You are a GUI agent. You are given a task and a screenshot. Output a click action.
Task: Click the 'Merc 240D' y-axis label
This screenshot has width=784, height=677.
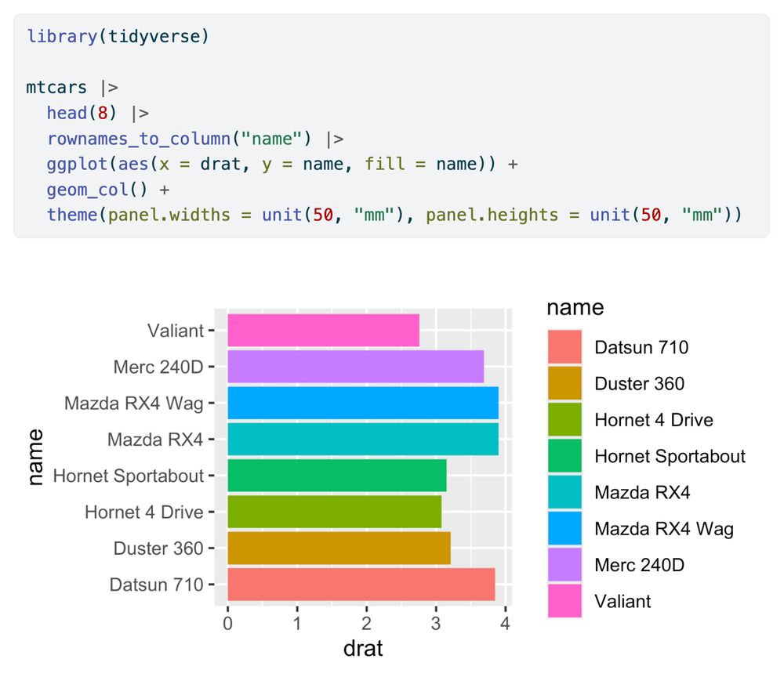tap(158, 367)
